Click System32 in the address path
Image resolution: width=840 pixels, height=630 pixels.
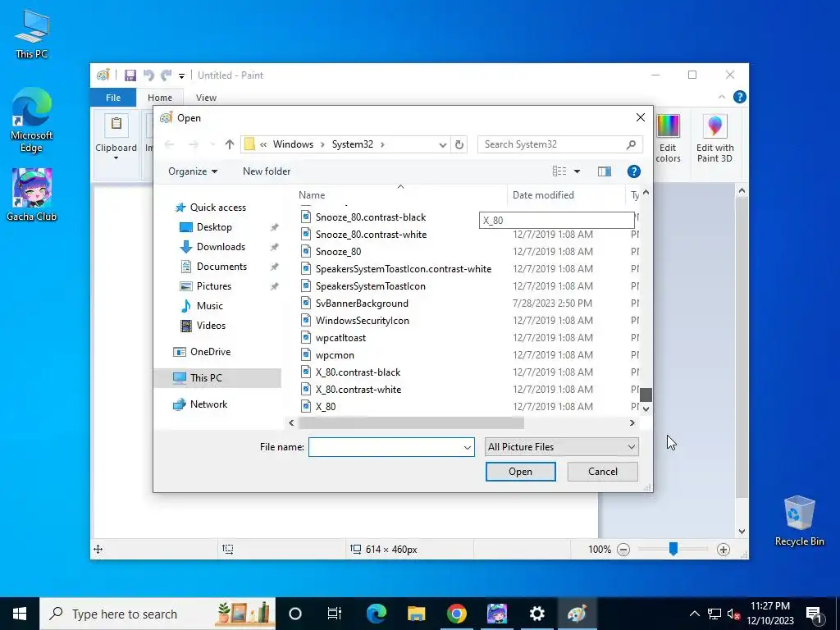(x=353, y=144)
